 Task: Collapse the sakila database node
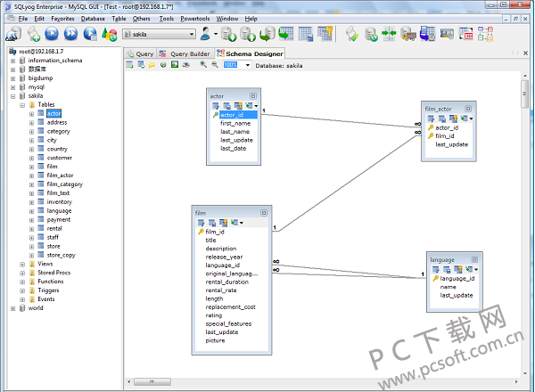tap(12, 96)
